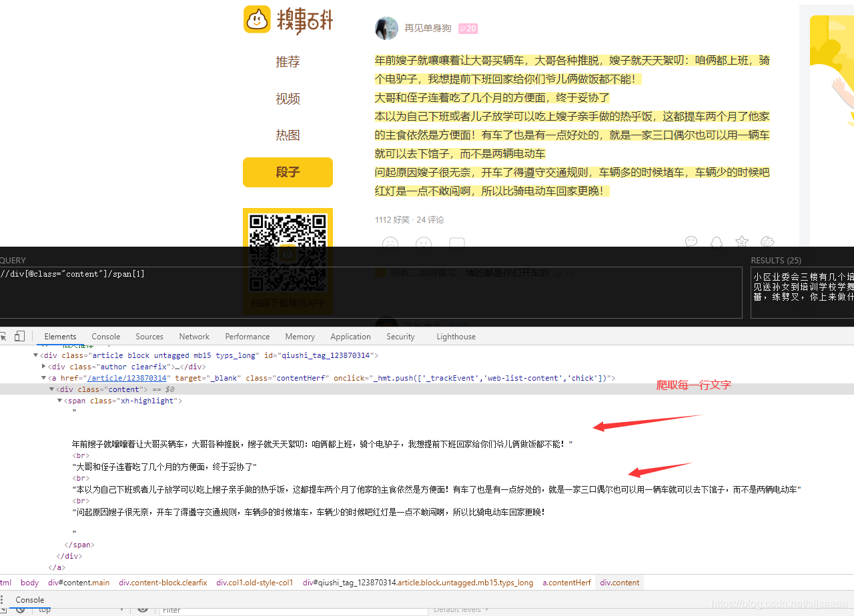Share the post via Weibo icon
The height and width of the screenshot is (616, 854).
(767, 241)
